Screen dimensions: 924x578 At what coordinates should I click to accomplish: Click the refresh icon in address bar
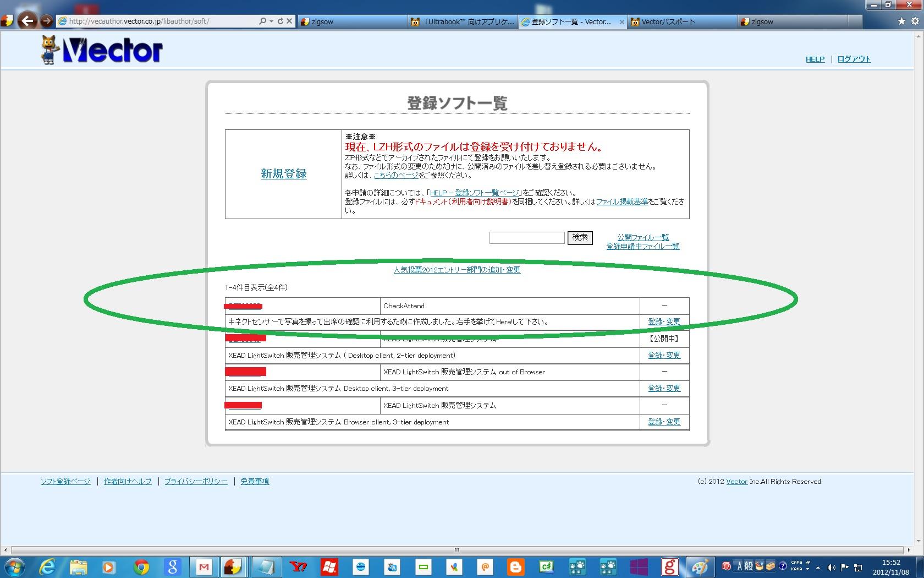[x=280, y=21]
